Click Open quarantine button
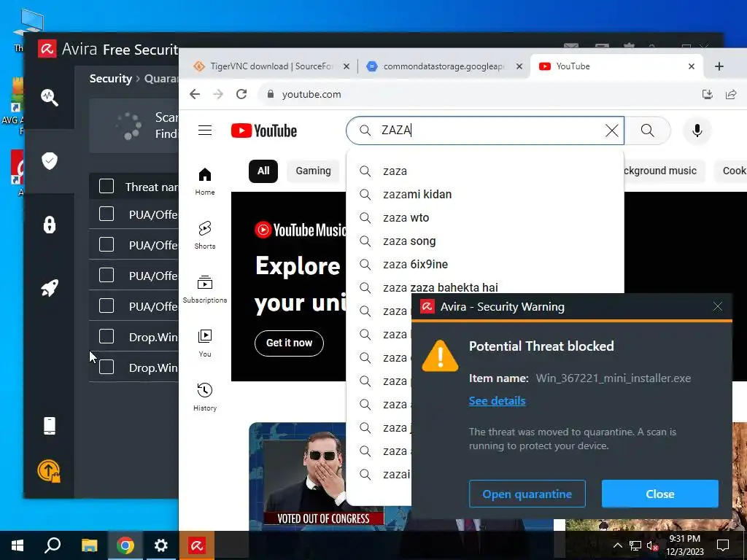The image size is (747, 560). [527, 494]
